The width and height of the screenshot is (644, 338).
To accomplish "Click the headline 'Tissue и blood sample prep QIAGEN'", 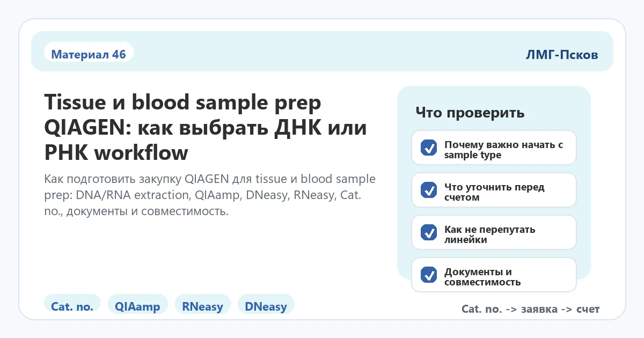I will click(x=206, y=127).
